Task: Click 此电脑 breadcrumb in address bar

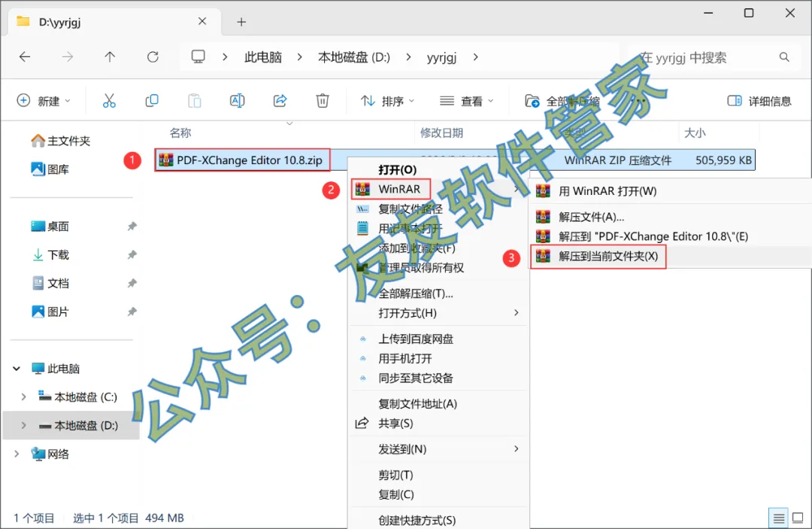Action: [263, 57]
